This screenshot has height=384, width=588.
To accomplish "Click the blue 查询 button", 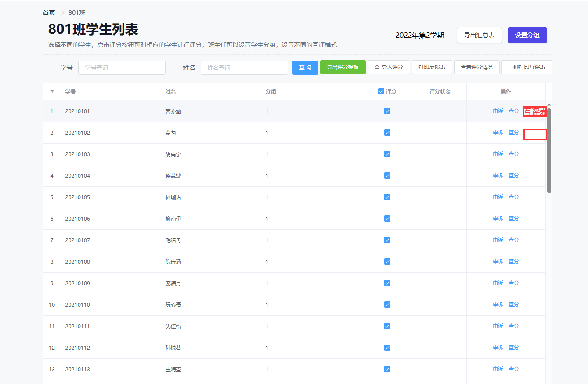I will coord(305,68).
